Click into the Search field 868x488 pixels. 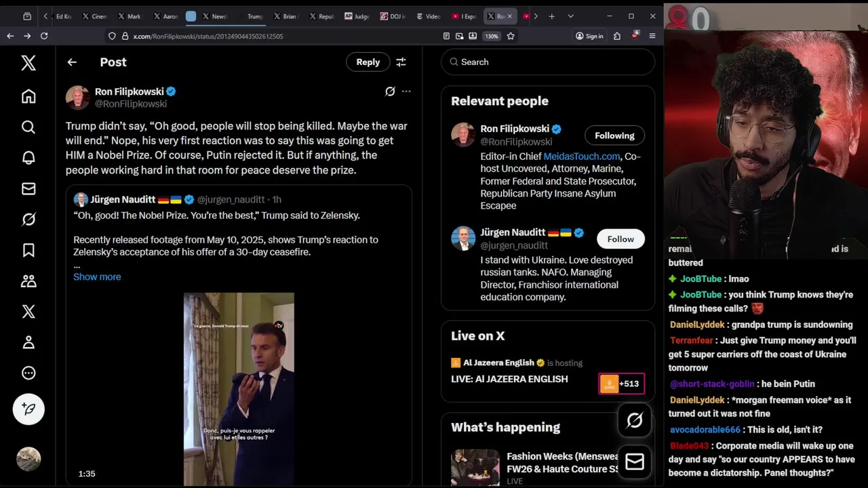click(x=548, y=62)
